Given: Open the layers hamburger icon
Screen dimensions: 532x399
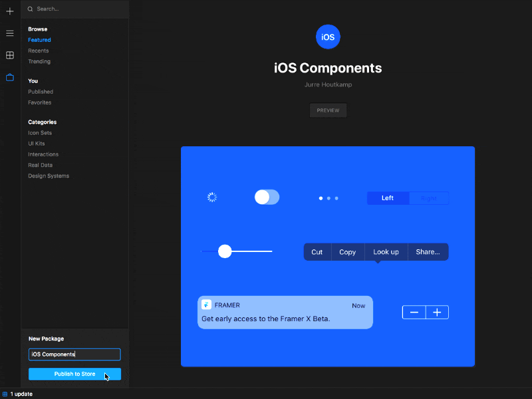Looking at the screenshot, I should click(x=10, y=33).
